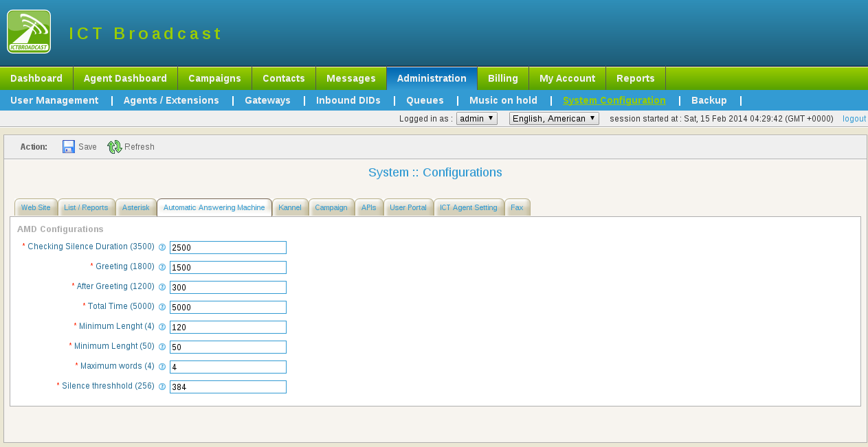Screen dimensions: 868x447
Task: Open the Reports menu
Action: 636,78
